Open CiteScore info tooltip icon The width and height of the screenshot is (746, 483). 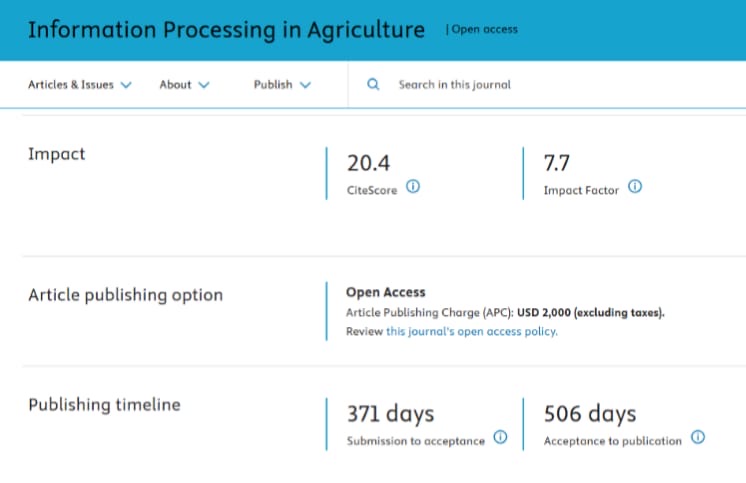[413, 187]
